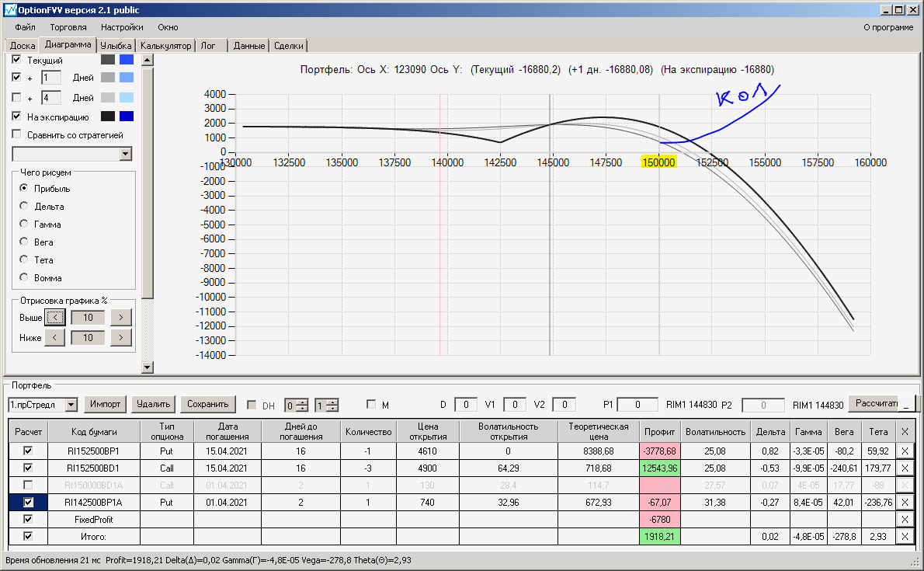The image size is (924, 571).
Task: Delete the RI152500BD1 row with X
Action: click(905, 468)
